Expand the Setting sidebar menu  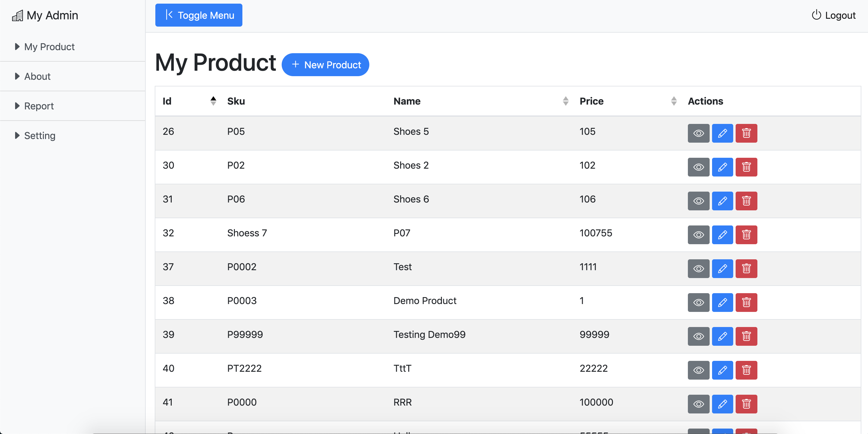(x=40, y=135)
